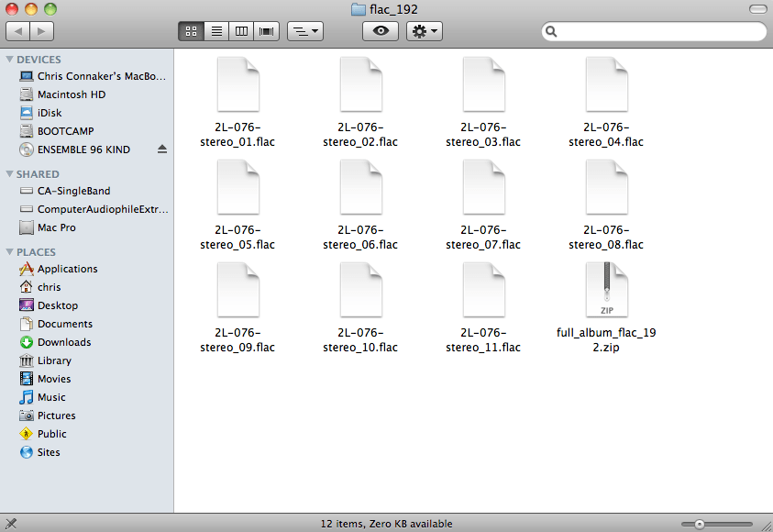
Task: Click the Quick Look eye button
Action: tap(381, 31)
